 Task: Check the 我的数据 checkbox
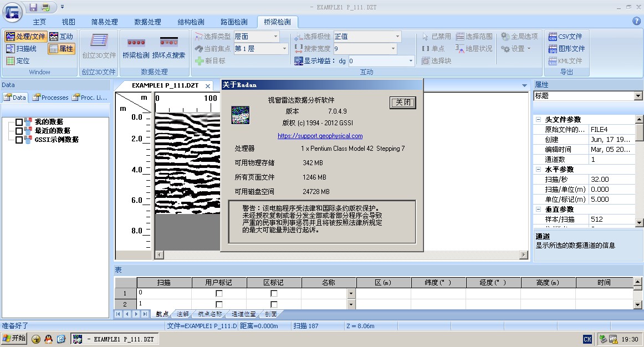pos(19,122)
